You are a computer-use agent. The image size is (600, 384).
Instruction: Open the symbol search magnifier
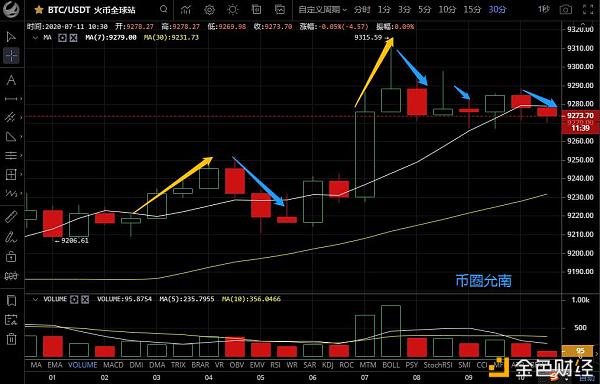point(163,9)
